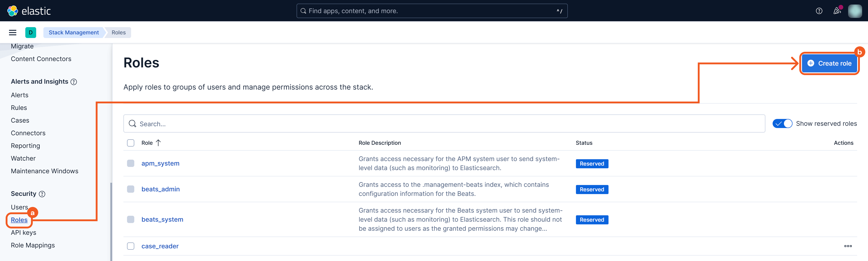Click Alerts and Insights help icon
Viewport: 868px width, 261px height.
pyautogui.click(x=74, y=82)
